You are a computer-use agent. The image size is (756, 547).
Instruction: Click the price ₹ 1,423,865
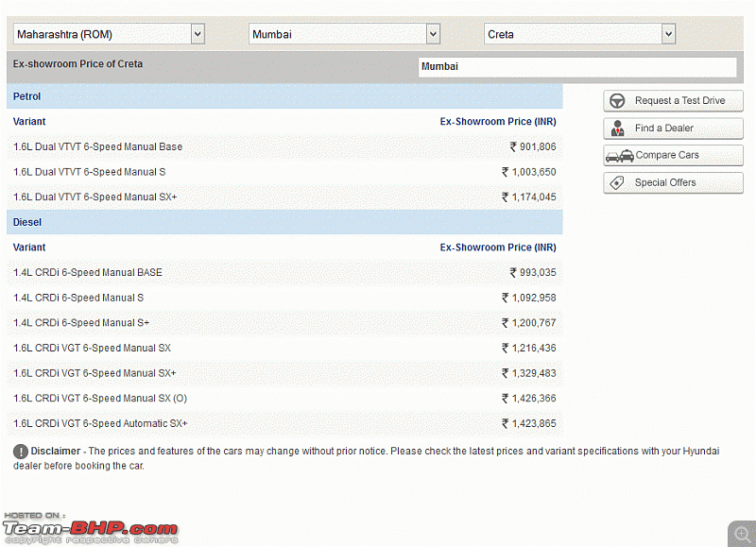529,423
